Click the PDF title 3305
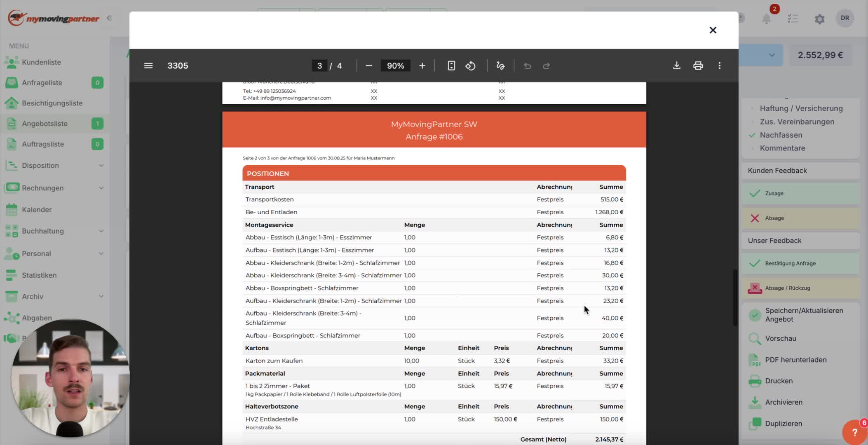 point(178,66)
